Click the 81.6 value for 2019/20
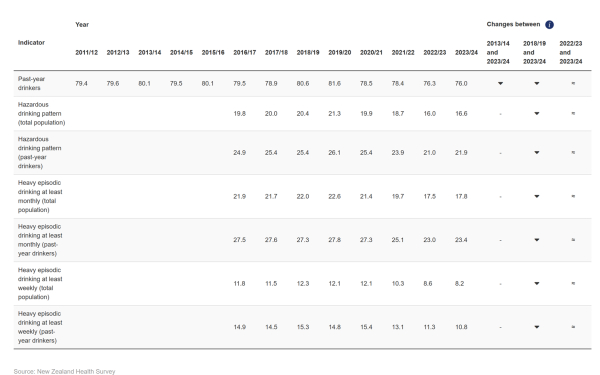 [x=334, y=83]
